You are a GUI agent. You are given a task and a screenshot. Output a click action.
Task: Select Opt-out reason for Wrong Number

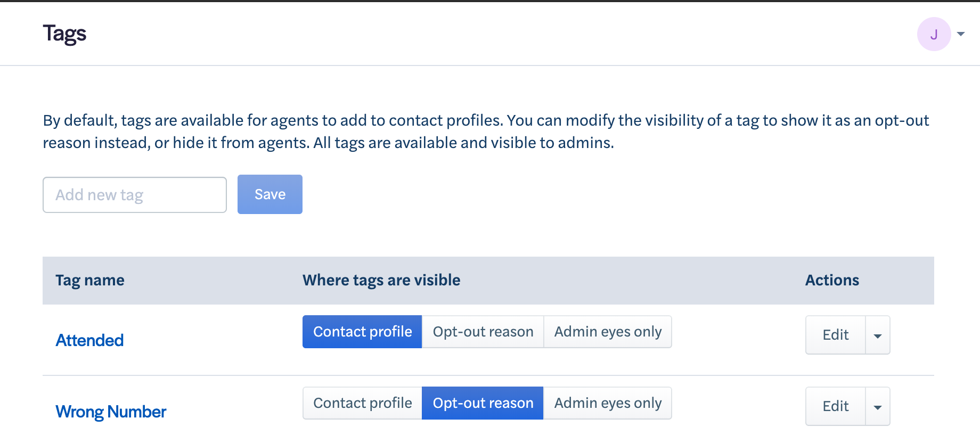(482, 403)
